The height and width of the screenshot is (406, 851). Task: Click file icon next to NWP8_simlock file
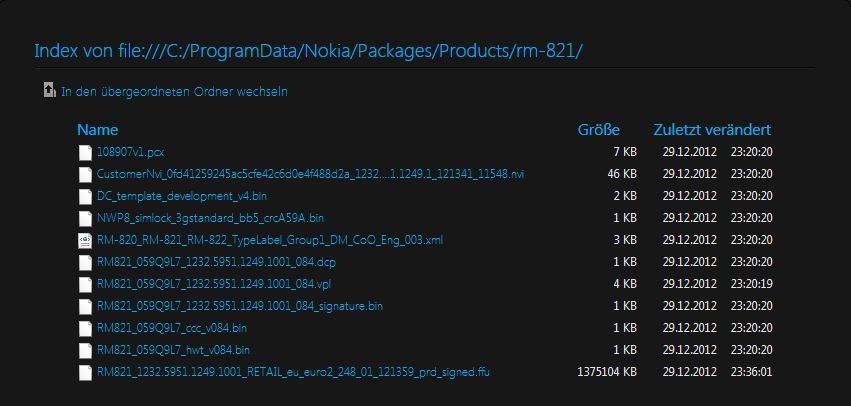click(85, 218)
